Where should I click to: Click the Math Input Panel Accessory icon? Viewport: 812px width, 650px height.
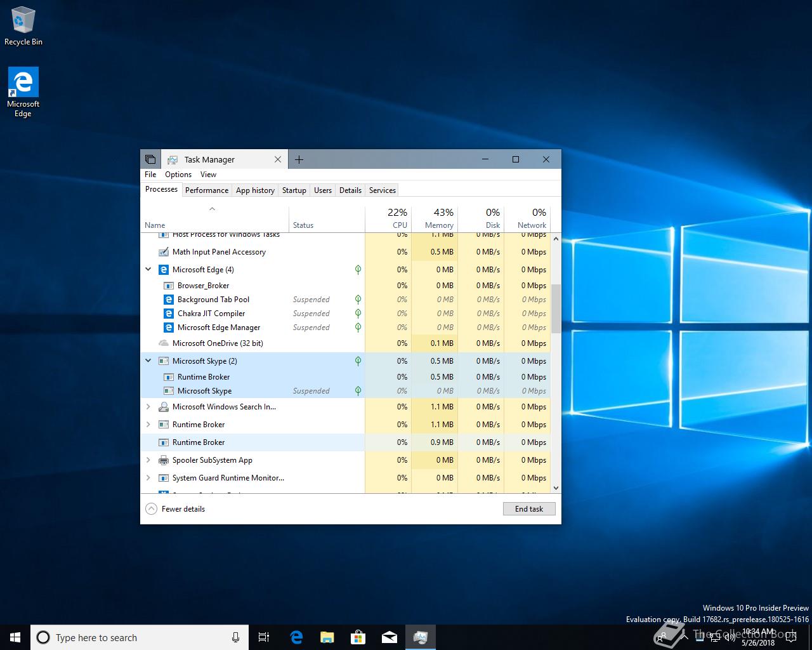point(163,252)
